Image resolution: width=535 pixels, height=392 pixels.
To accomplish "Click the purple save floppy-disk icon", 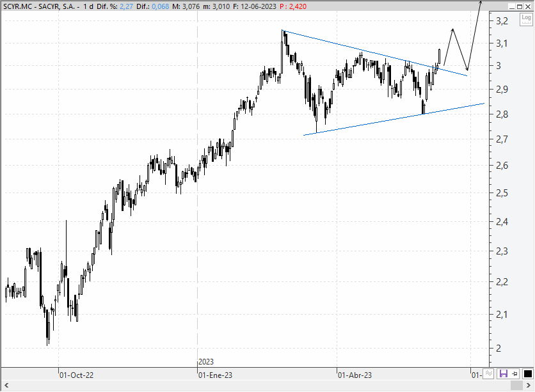I will pyautogui.click(x=503, y=374).
